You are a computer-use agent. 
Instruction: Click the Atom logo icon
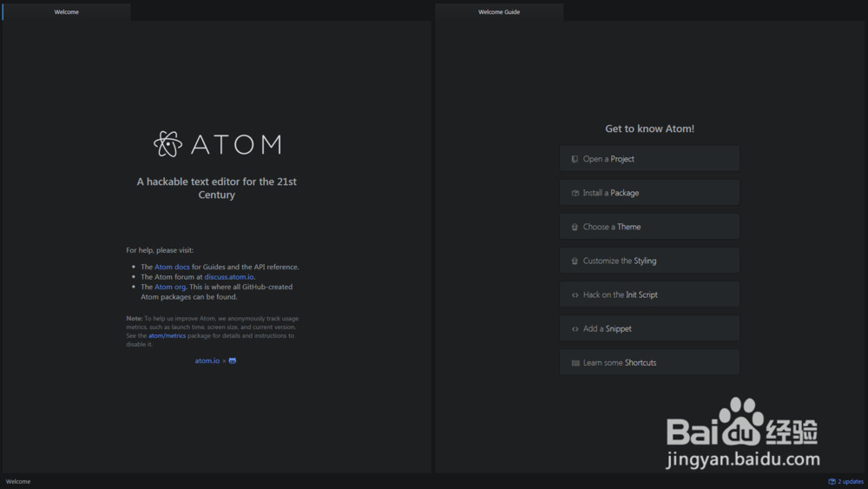(x=168, y=144)
